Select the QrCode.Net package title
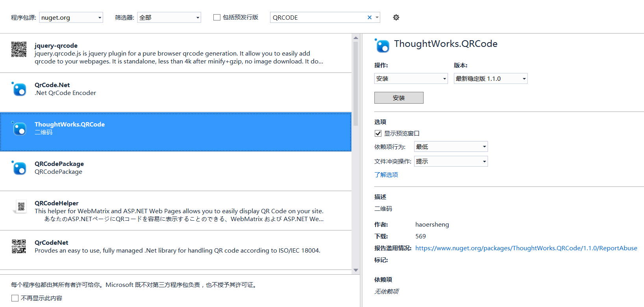This screenshot has width=644, height=307. click(52, 85)
